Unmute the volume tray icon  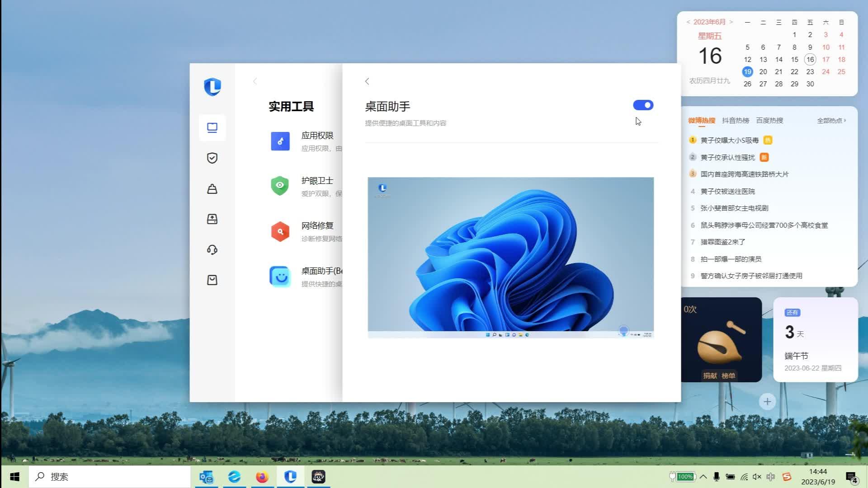(x=757, y=477)
